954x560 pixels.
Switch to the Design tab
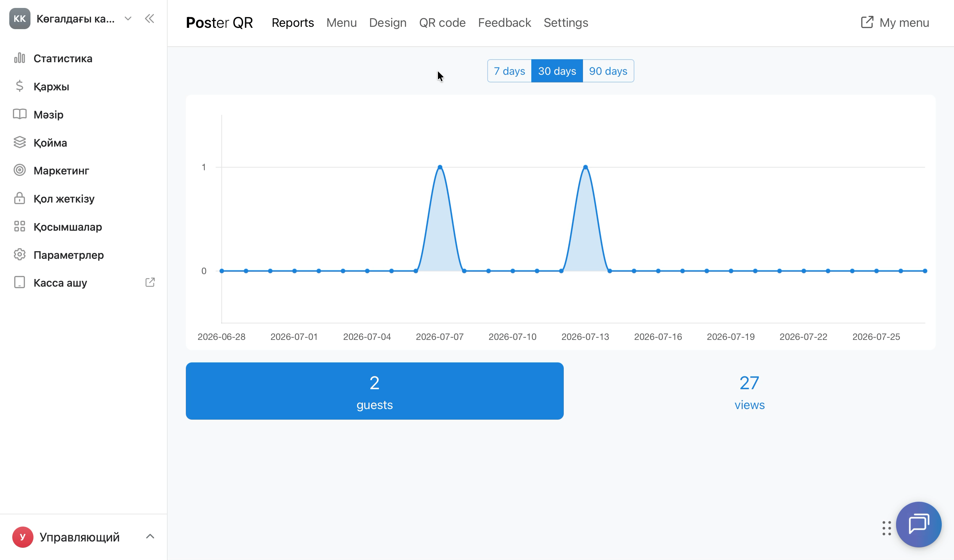[388, 23]
